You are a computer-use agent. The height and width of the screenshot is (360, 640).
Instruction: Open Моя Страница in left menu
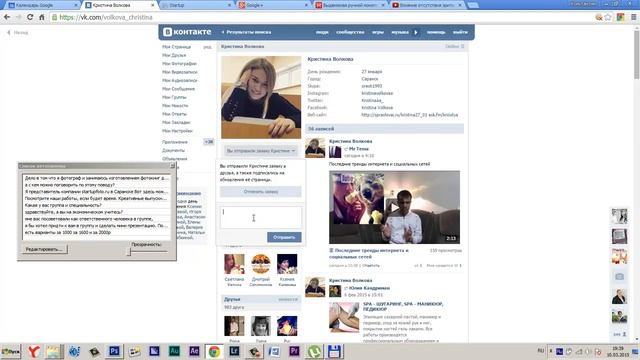pos(176,47)
